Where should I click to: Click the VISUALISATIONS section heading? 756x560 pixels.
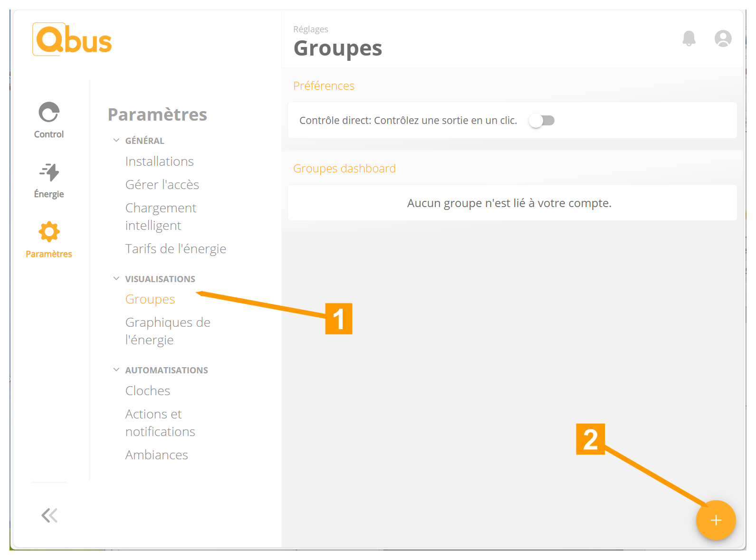click(160, 279)
